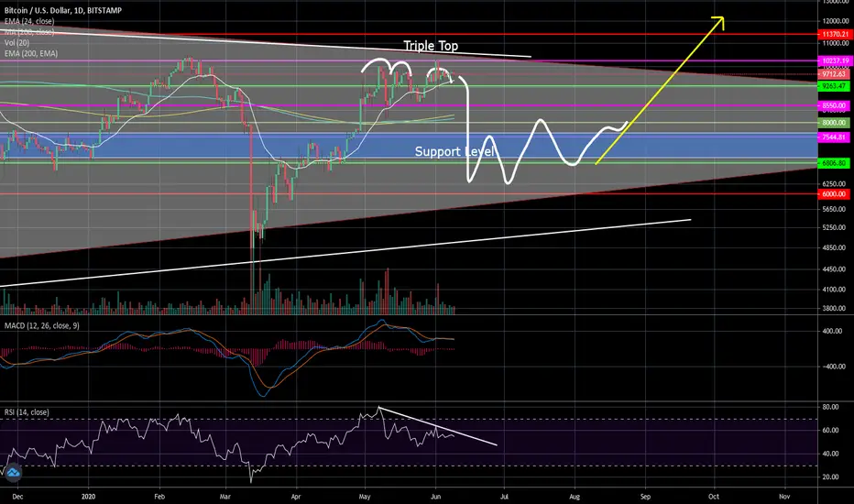Select the red 6000.00 price label

tap(834, 194)
